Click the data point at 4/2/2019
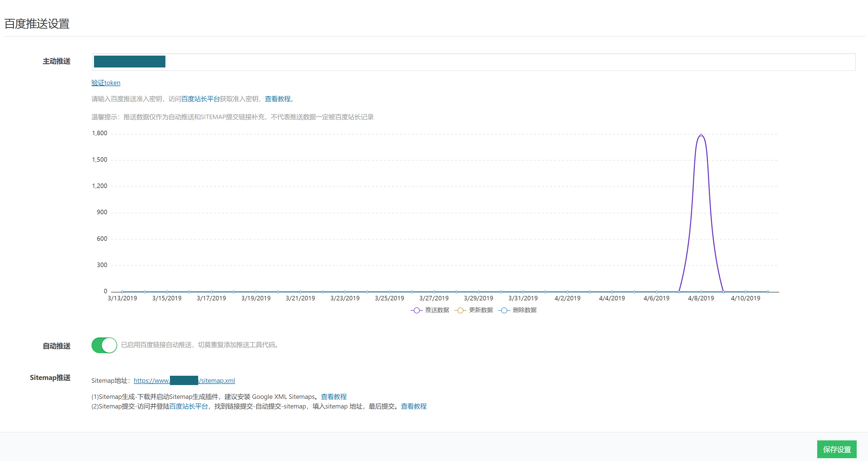The height and width of the screenshot is (461, 868). coord(567,292)
